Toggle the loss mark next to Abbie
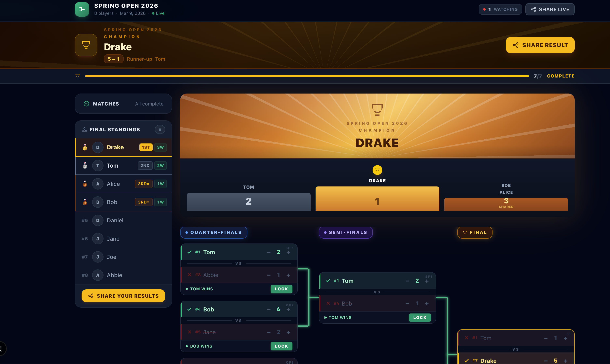Image resolution: width=610 pixels, height=364 pixels. pos(189,275)
